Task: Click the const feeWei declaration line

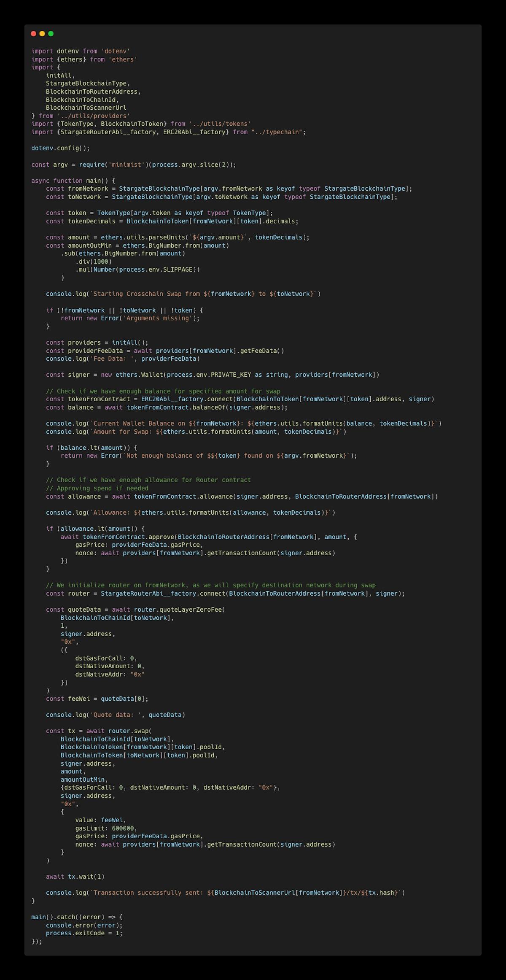Action: click(97, 699)
